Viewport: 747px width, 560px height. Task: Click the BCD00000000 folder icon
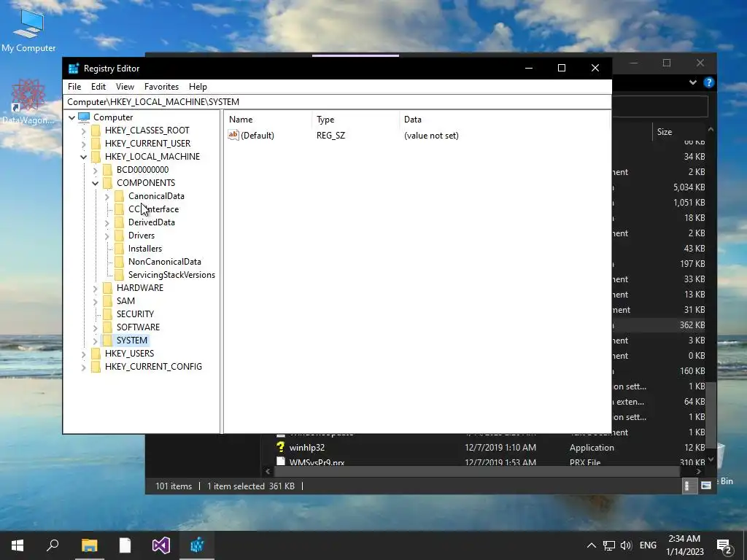(108, 169)
